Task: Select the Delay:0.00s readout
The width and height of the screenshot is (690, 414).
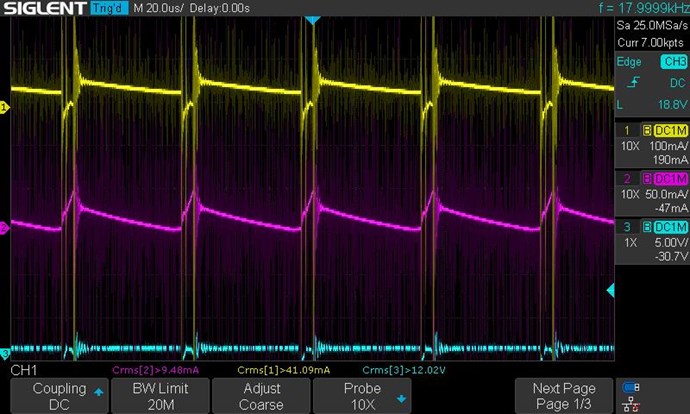Action: coord(220,8)
